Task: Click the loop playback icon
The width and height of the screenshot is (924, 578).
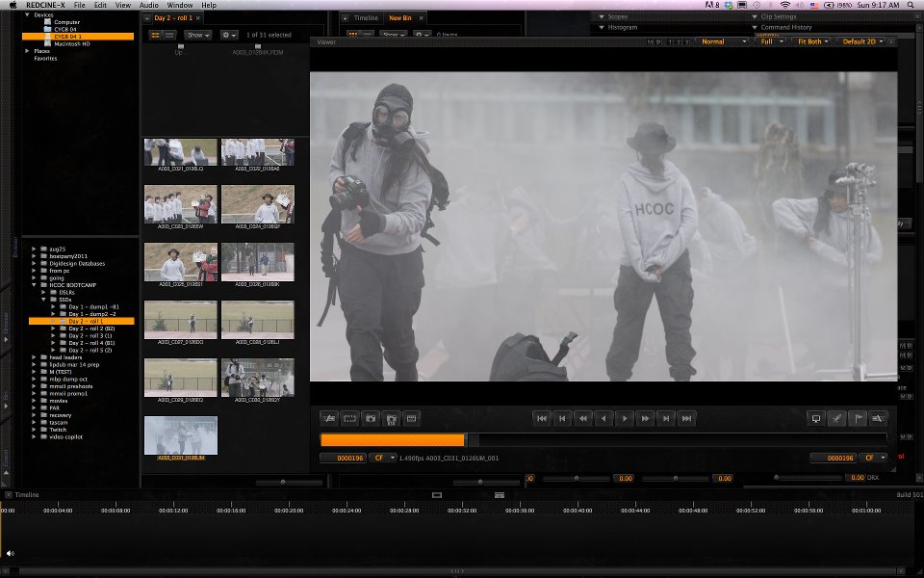Action: 349,418
